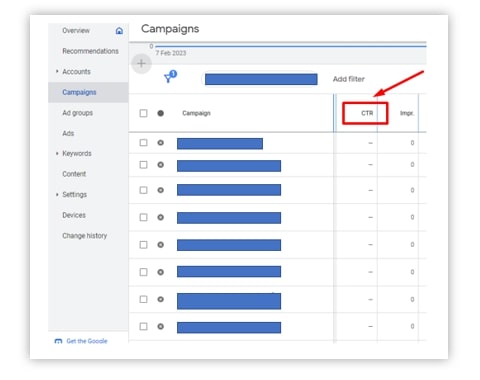Open the sixth campaign's status icon
This screenshot has width=480, height=380.
click(160, 272)
